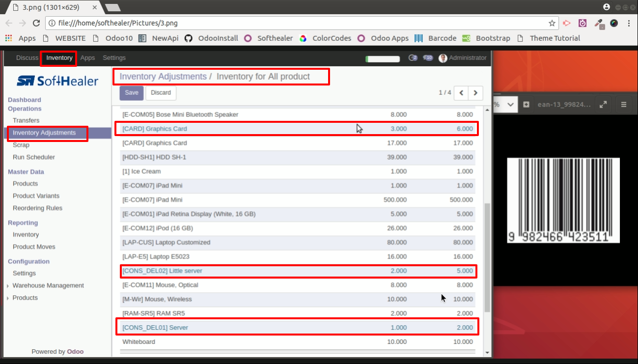
Task: Select the [CONS_DEL02] Little server row
Action: coord(298,271)
